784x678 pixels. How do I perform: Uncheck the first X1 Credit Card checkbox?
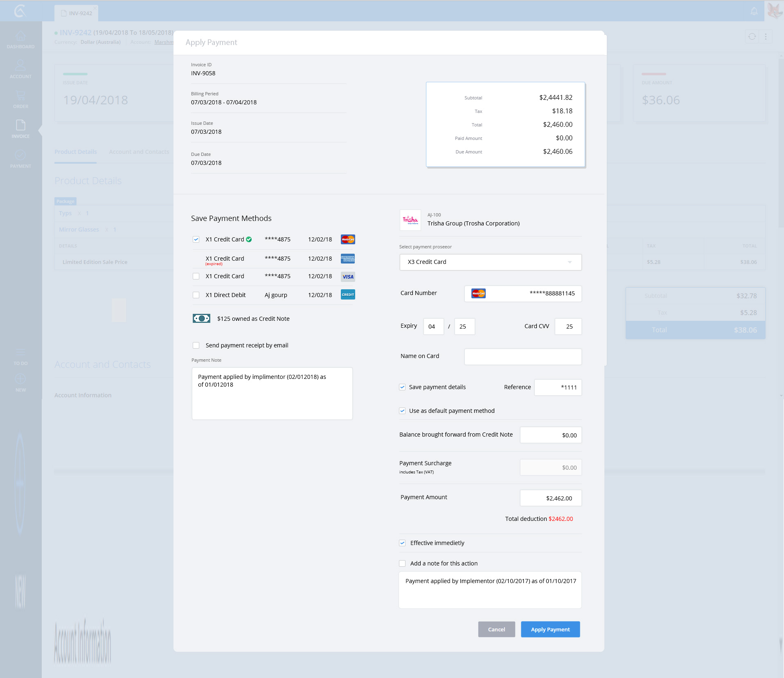coord(196,239)
